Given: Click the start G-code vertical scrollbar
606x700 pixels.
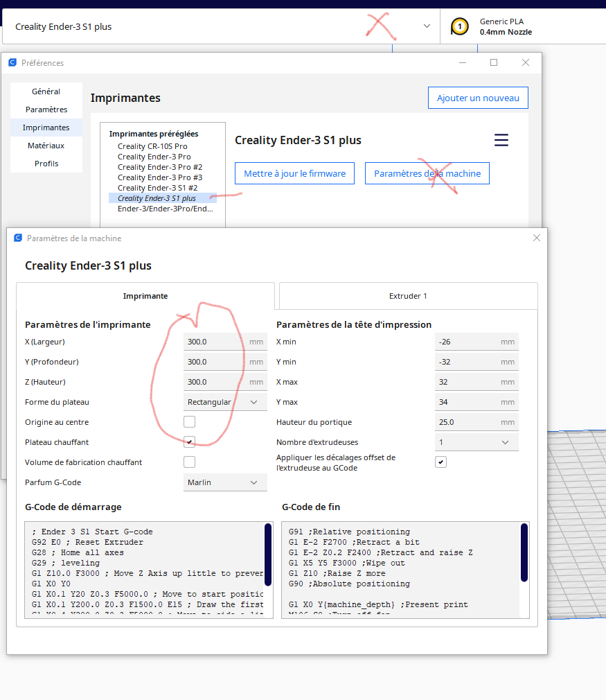Looking at the screenshot, I should click(x=268, y=554).
